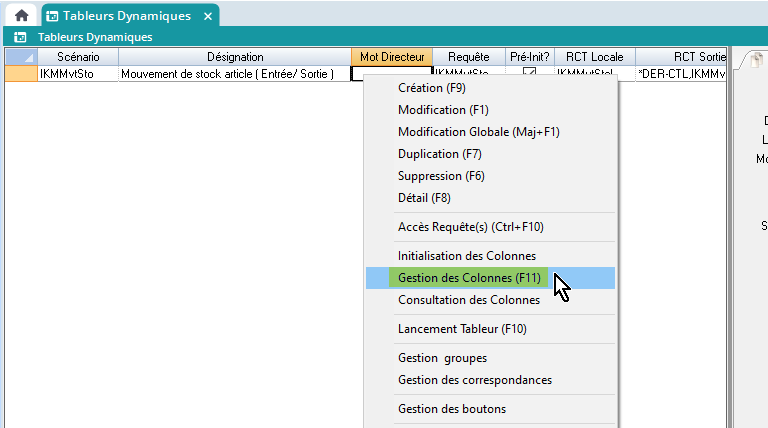Choose Modification (F1) menu entry
The height and width of the screenshot is (428, 768).
point(442,110)
